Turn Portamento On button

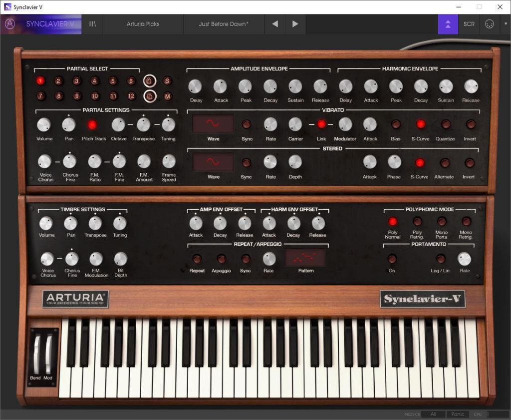392,259
